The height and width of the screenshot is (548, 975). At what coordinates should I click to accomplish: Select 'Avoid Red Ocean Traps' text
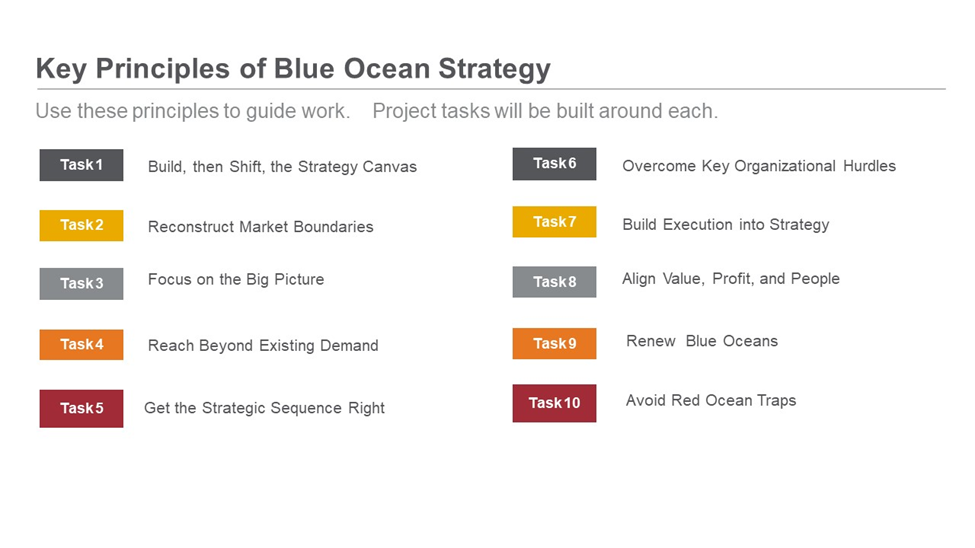pyautogui.click(x=711, y=401)
